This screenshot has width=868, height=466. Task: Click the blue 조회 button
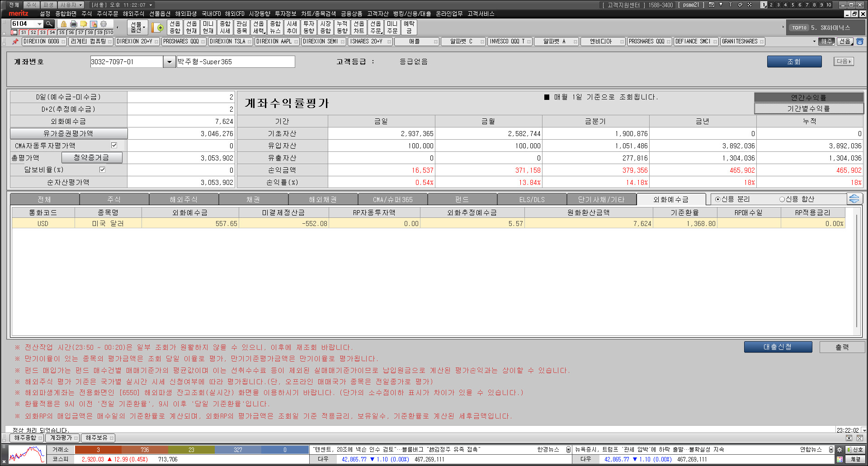pos(794,62)
